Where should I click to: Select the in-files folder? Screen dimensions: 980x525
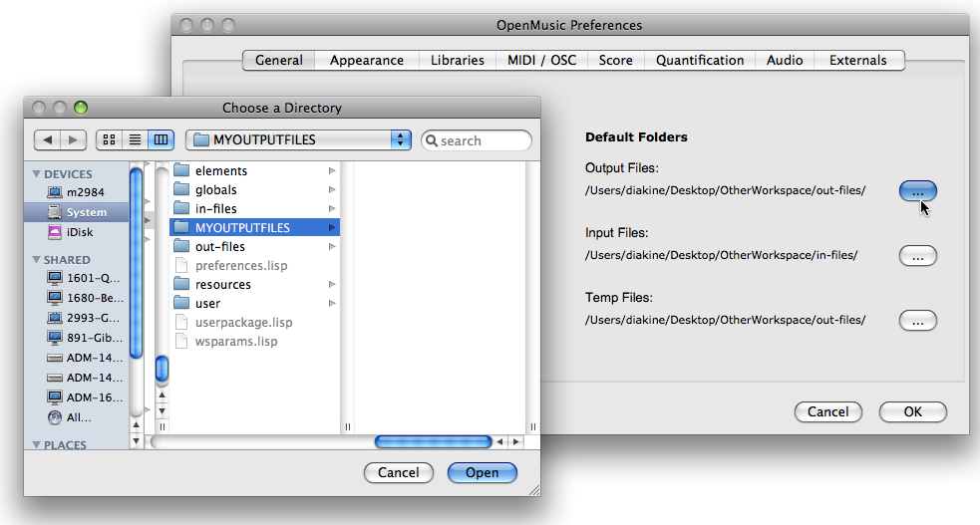(255, 208)
